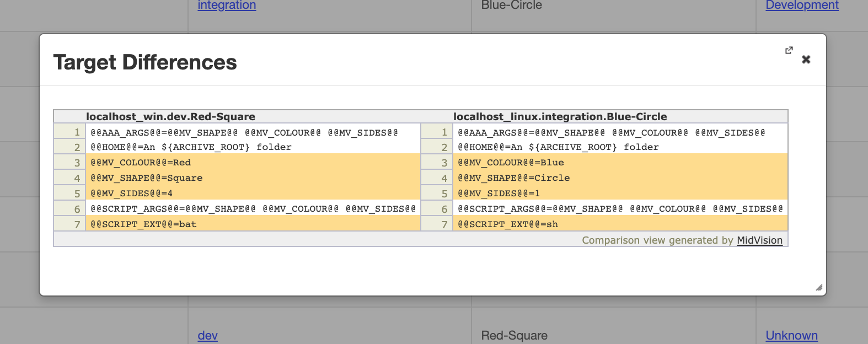The height and width of the screenshot is (344, 868).
Task: Select left line 3 @@MV_COLOUR@@=Red
Action: click(253, 162)
